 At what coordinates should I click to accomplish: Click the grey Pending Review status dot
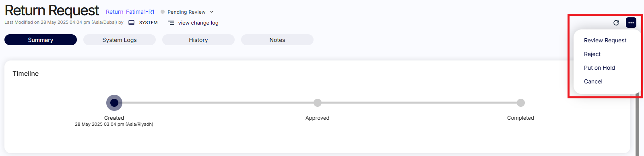163,12
